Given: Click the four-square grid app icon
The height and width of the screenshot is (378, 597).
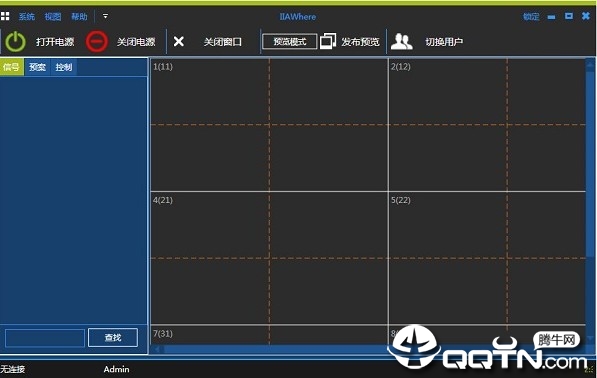Looking at the screenshot, I should tap(5, 16).
